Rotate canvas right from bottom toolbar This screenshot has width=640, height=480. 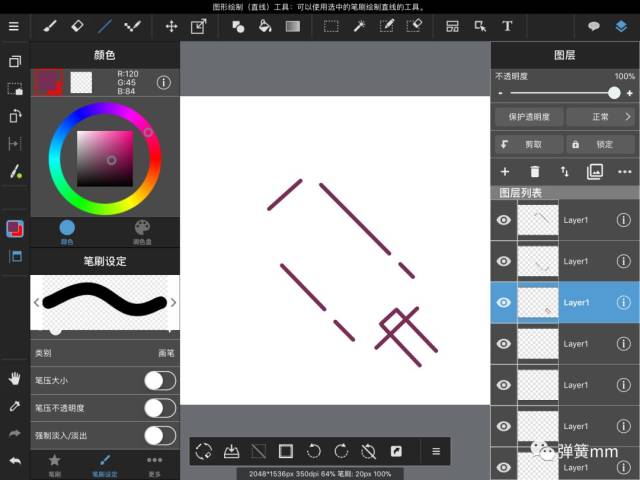coord(341,451)
